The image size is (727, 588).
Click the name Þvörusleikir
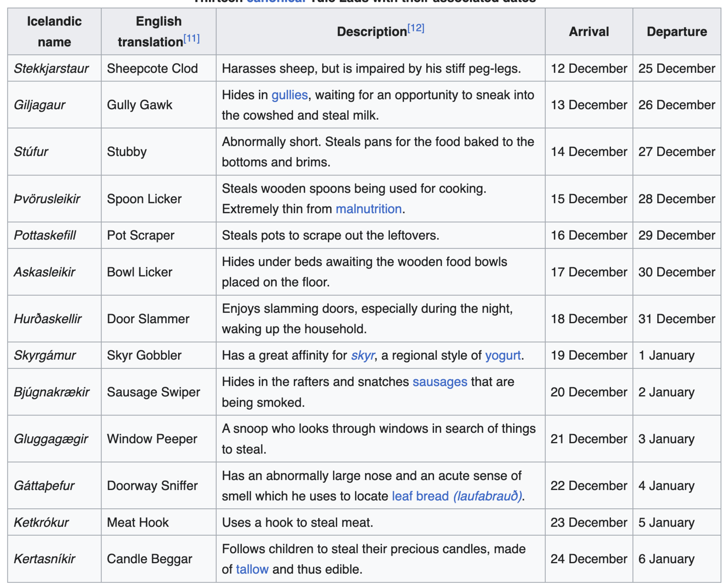(47, 199)
